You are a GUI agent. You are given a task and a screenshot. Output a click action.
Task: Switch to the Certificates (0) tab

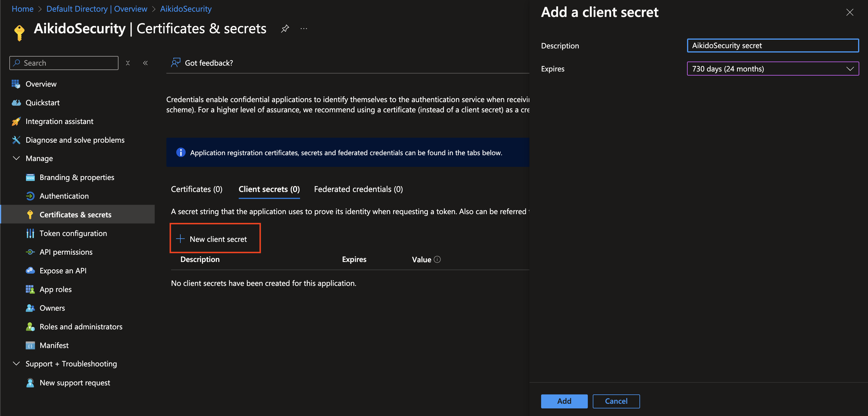[196, 189]
